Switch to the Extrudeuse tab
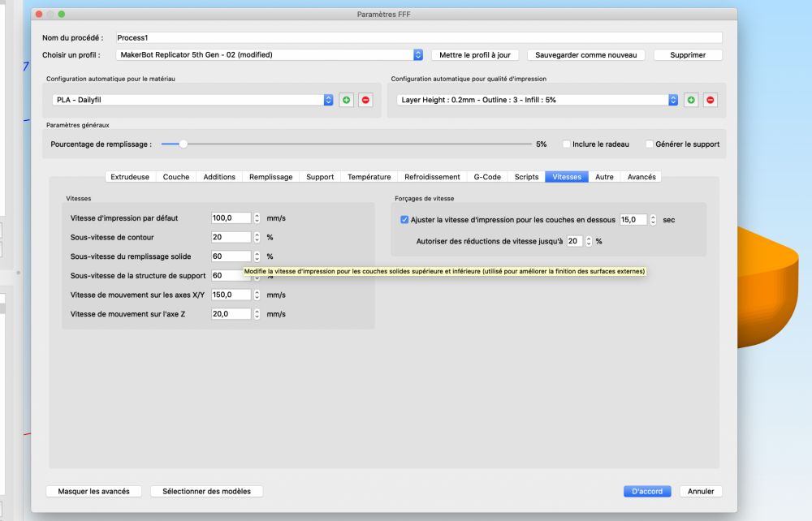 pos(130,177)
